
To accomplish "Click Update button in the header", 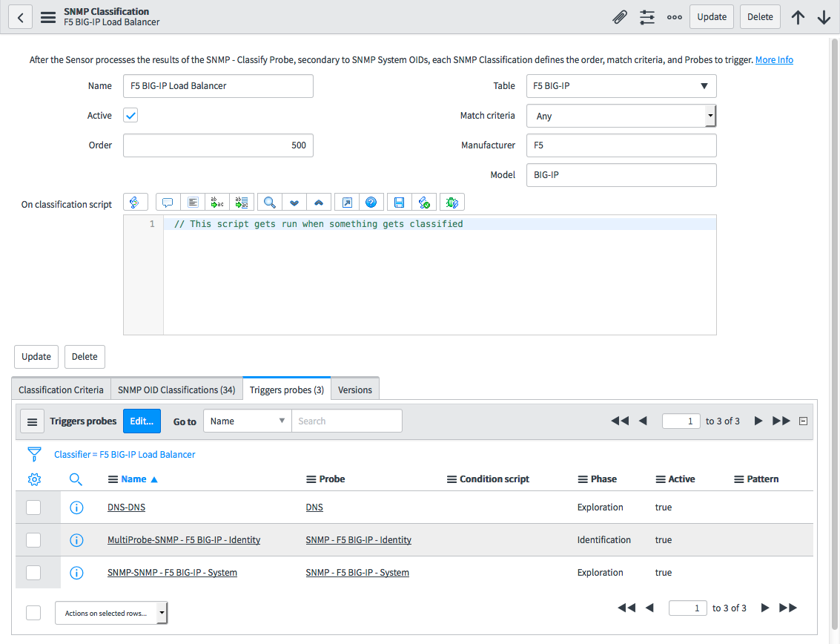I will pyautogui.click(x=712, y=17).
